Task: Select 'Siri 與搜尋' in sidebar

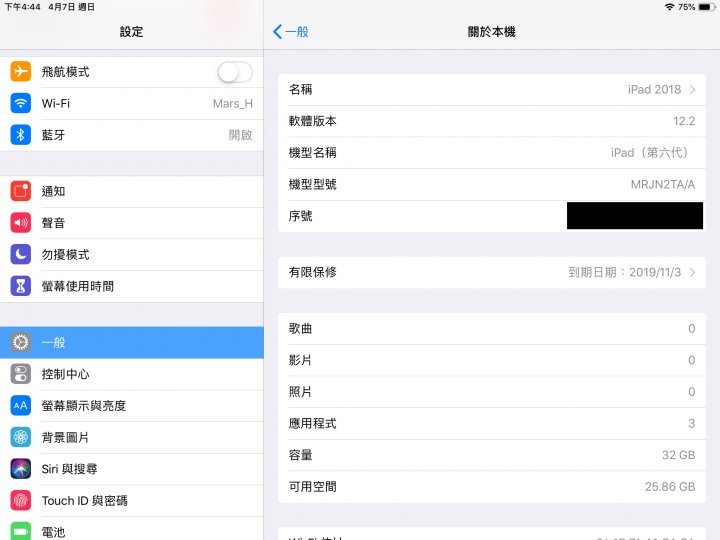Action: [132, 469]
